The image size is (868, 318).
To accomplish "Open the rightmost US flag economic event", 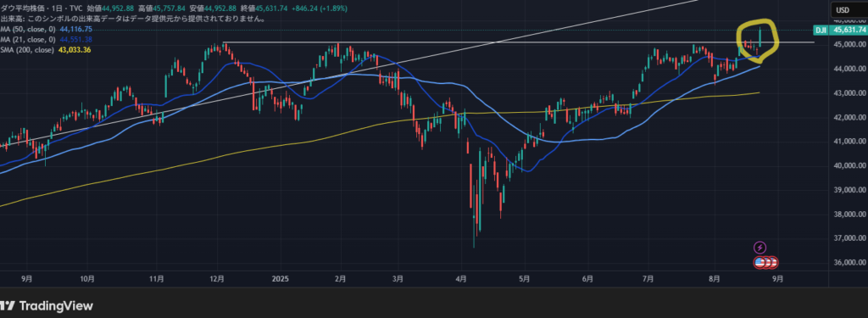I will 774,262.
